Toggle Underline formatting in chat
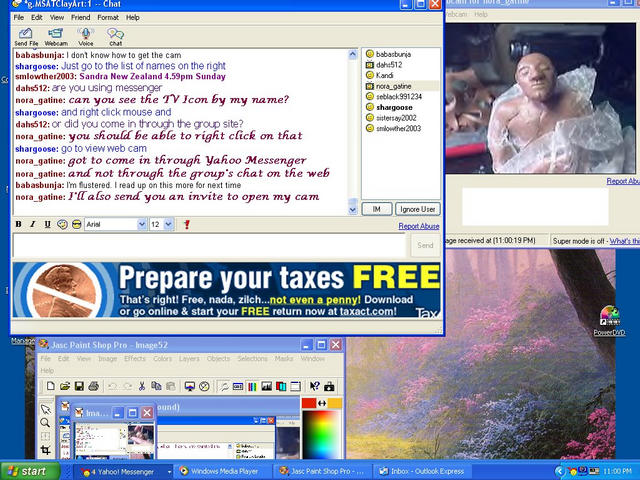Viewport: 640px width, 480px height. click(x=47, y=224)
